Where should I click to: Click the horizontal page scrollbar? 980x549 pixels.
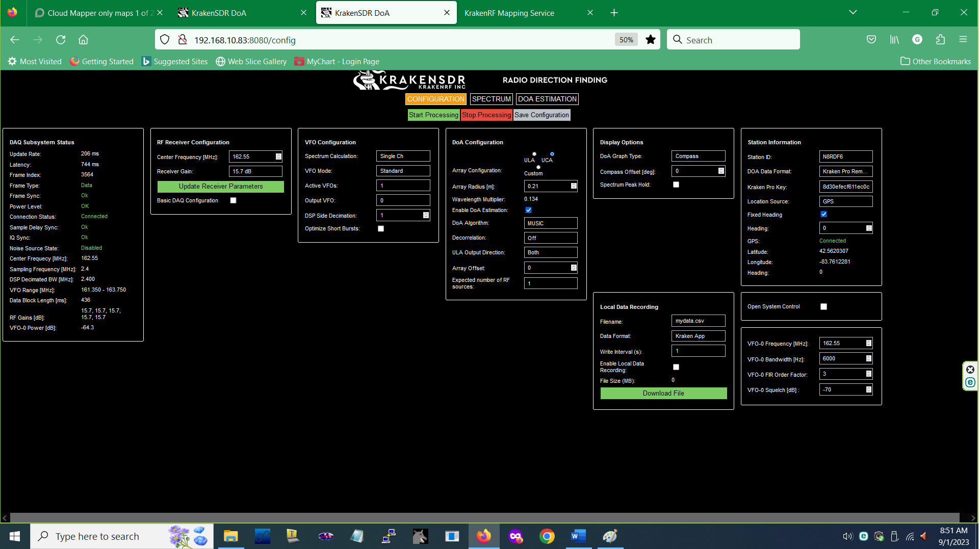coord(484,518)
